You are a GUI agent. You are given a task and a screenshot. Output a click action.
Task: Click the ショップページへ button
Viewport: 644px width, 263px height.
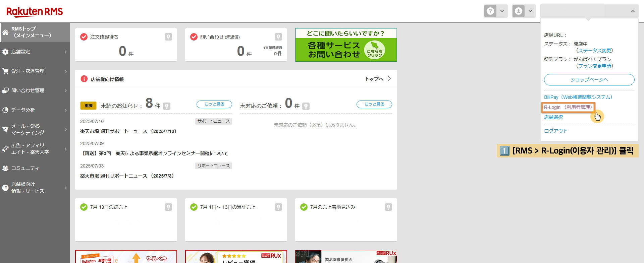point(589,80)
